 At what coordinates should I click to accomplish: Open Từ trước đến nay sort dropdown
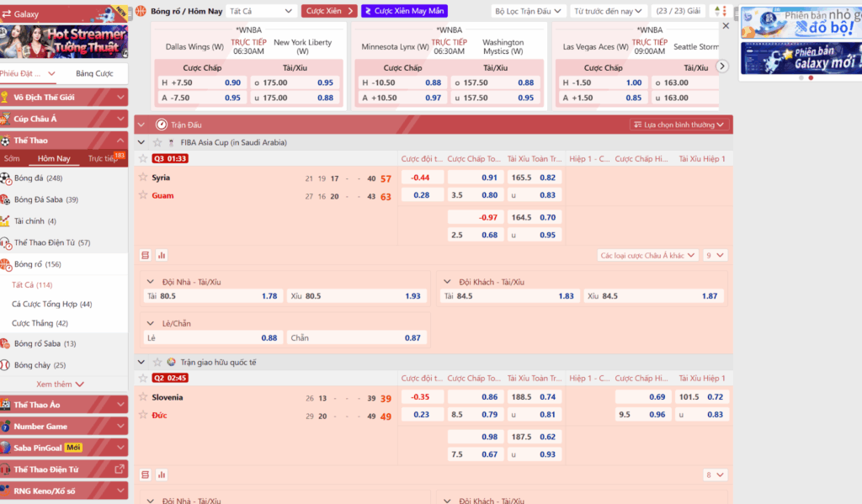[608, 11]
